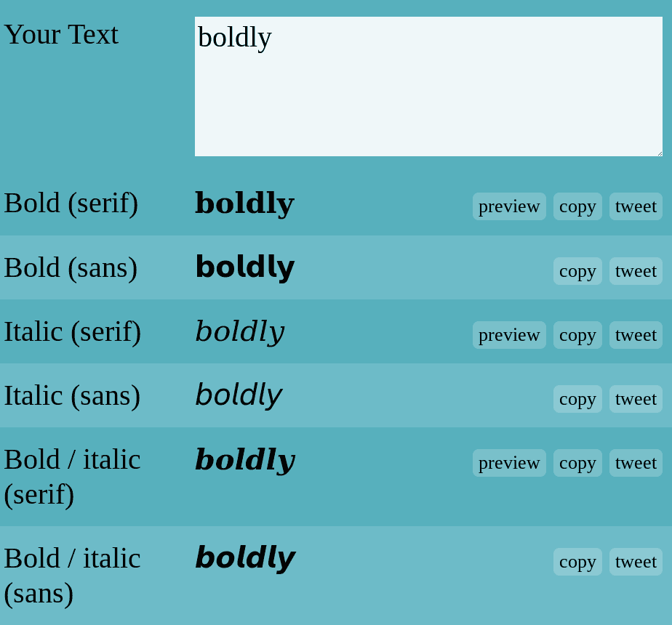Image resolution: width=672 pixels, height=625 pixels.
Task: Copy the Bold (serif) styled text
Action: coord(577,206)
